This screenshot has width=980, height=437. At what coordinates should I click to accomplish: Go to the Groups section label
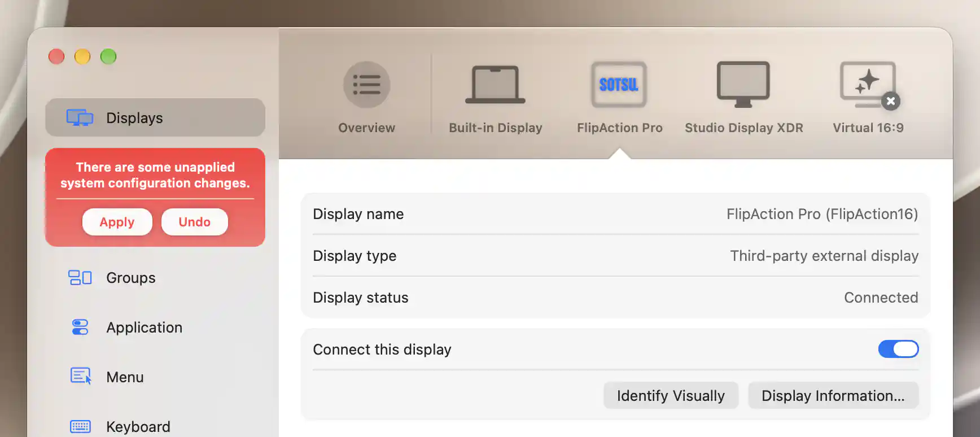pyautogui.click(x=131, y=278)
